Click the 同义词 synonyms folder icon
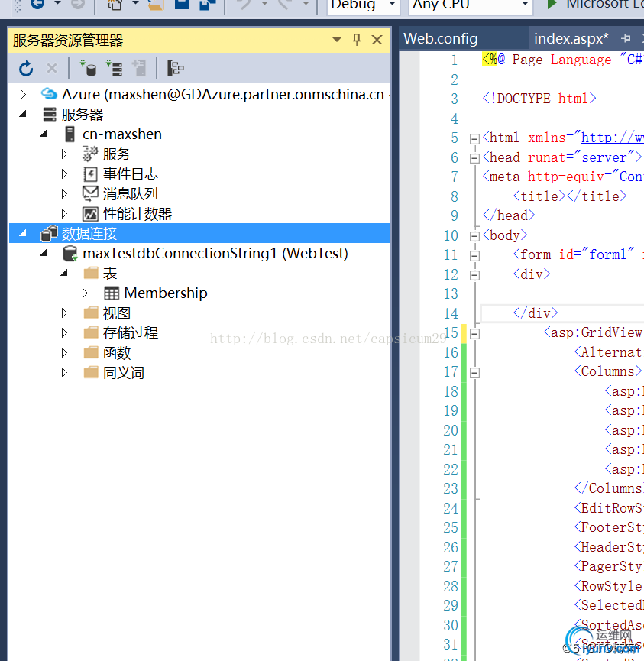This screenshot has width=644, height=661. (91, 372)
